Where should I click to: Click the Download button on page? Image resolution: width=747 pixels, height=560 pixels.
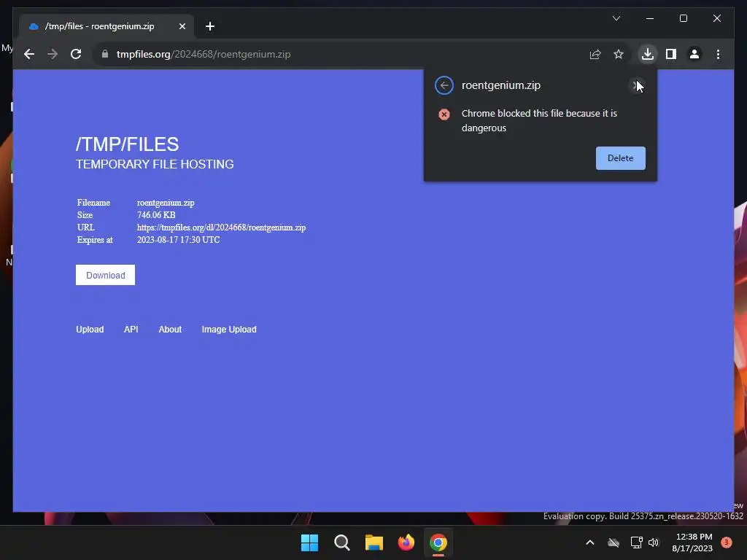pos(105,275)
